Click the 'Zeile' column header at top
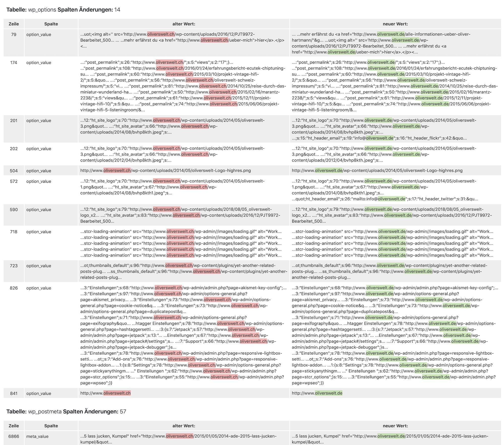This screenshot has width=504, height=445. [x=14, y=24]
